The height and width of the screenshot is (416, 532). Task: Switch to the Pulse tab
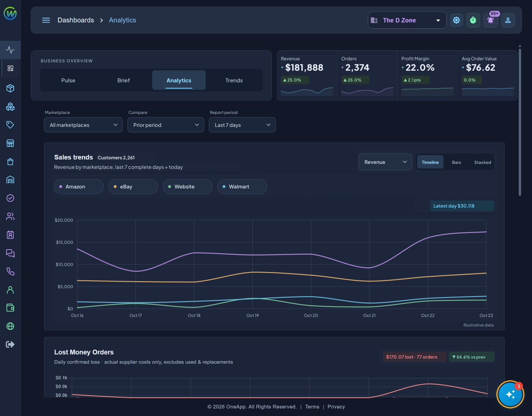tap(68, 80)
